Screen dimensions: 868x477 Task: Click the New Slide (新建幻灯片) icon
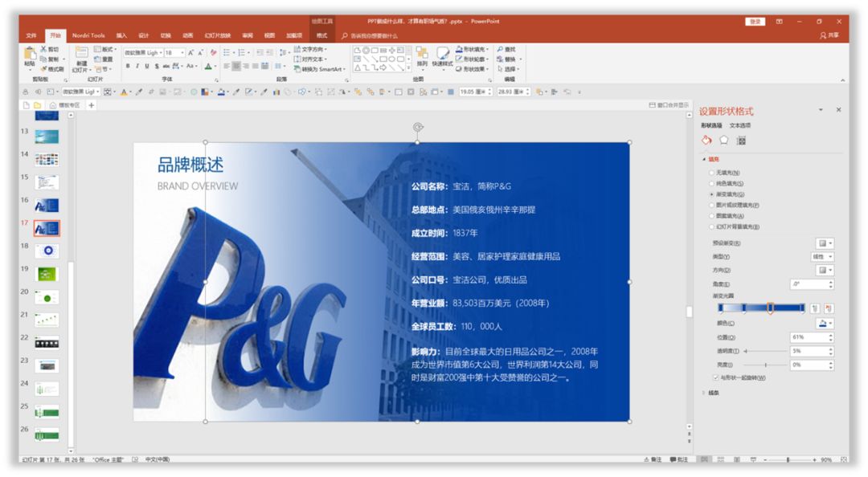pos(81,53)
